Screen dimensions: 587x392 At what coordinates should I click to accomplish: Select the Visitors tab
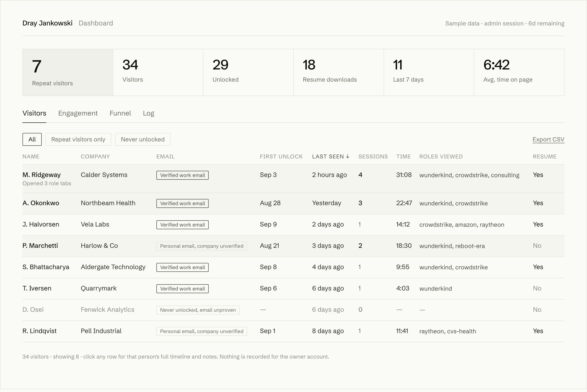click(x=34, y=113)
